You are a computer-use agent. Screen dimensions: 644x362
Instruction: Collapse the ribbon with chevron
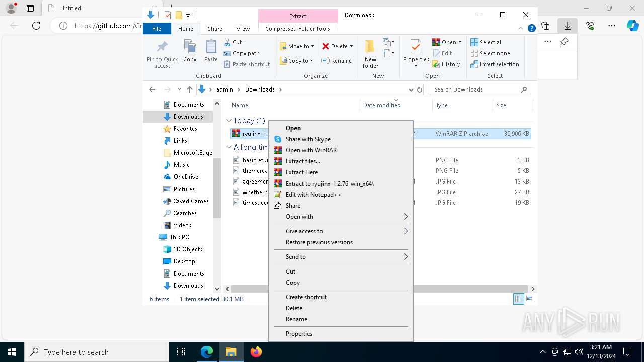tap(521, 29)
